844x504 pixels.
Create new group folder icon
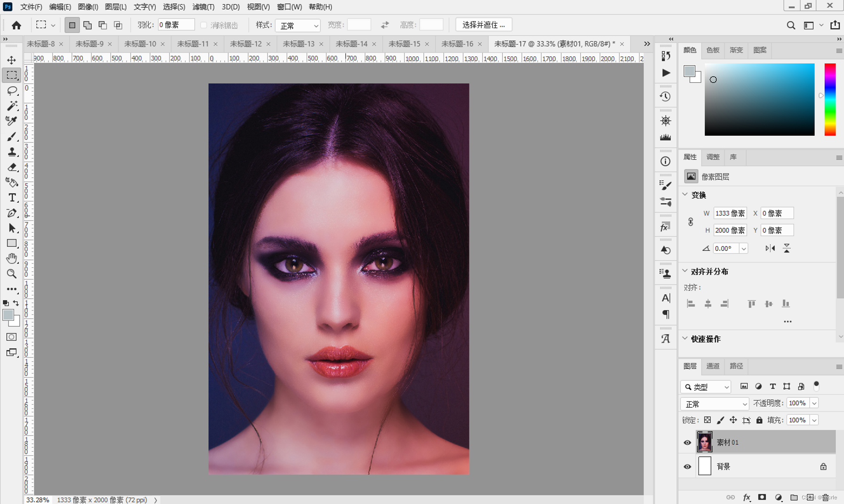coord(794,497)
